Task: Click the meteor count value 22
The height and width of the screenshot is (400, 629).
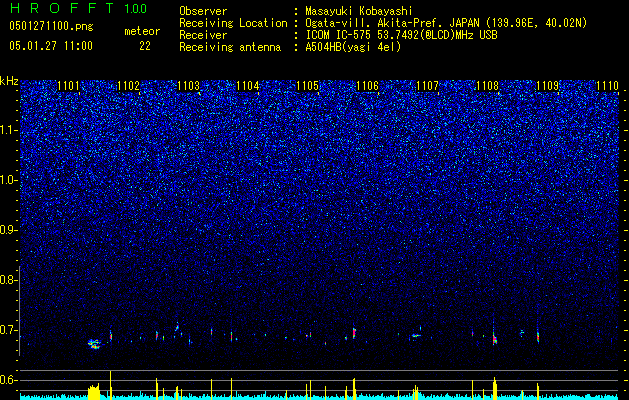Action: pyautogui.click(x=145, y=46)
